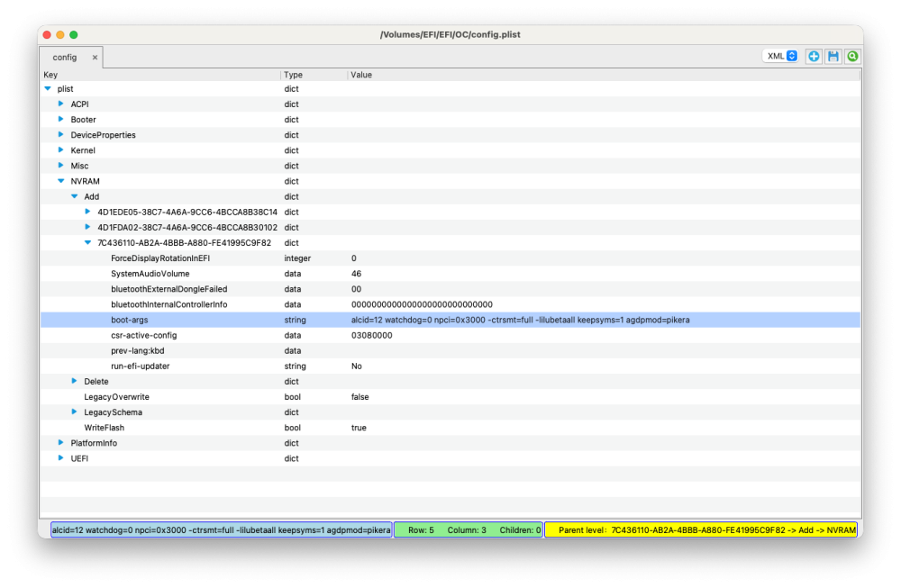This screenshot has height=588, width=901.
Task: Expand the PlatformInfo dict
Action: 61,443
